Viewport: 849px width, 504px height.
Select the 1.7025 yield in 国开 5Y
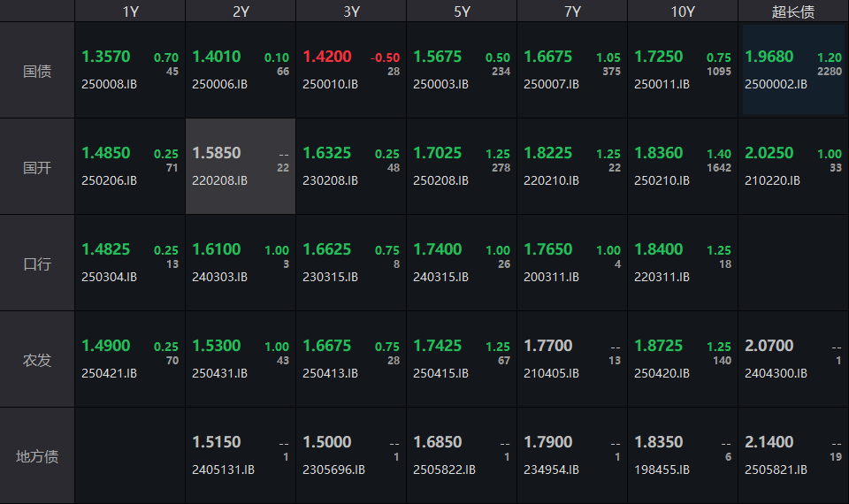click(x=437, y=153)
